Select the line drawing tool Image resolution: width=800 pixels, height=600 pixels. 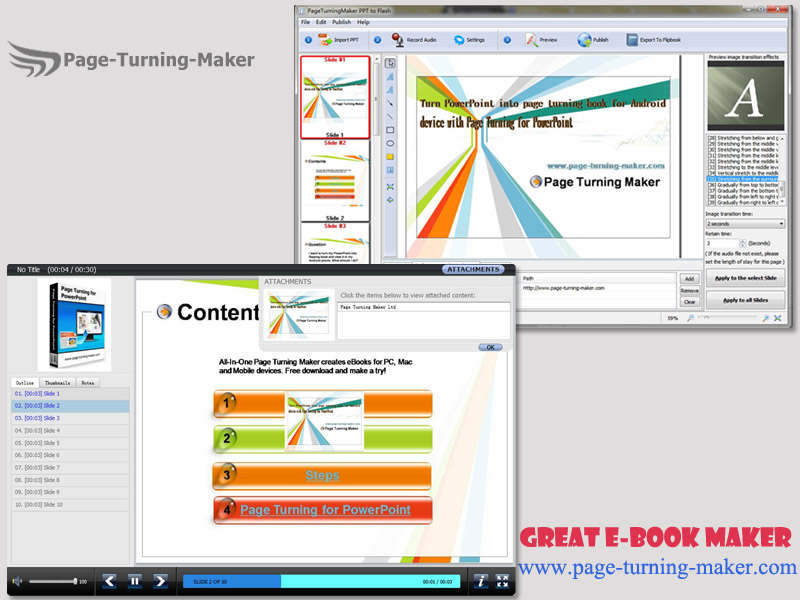click(390, 116)
